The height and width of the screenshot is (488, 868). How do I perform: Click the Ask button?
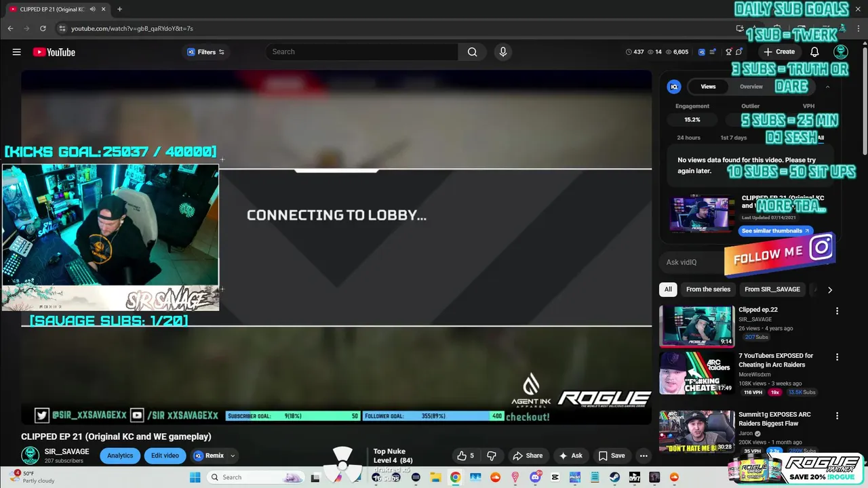(x=570, y=455)
